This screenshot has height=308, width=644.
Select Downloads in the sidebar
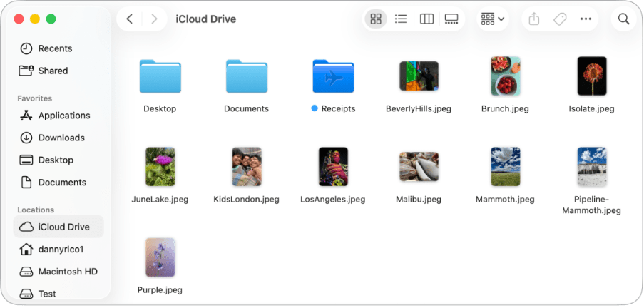[x=61, y=138]
